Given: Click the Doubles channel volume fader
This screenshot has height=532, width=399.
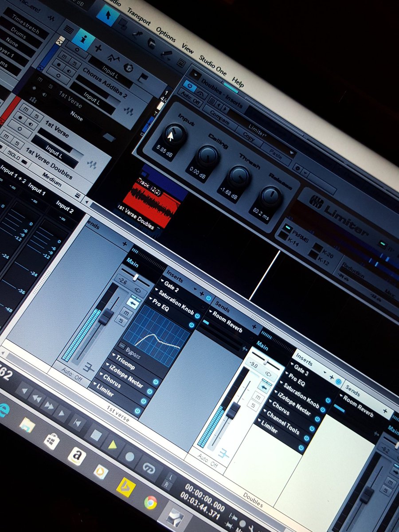Looking at the screenshot, I should pyautogui.click(x=232, y=411).
